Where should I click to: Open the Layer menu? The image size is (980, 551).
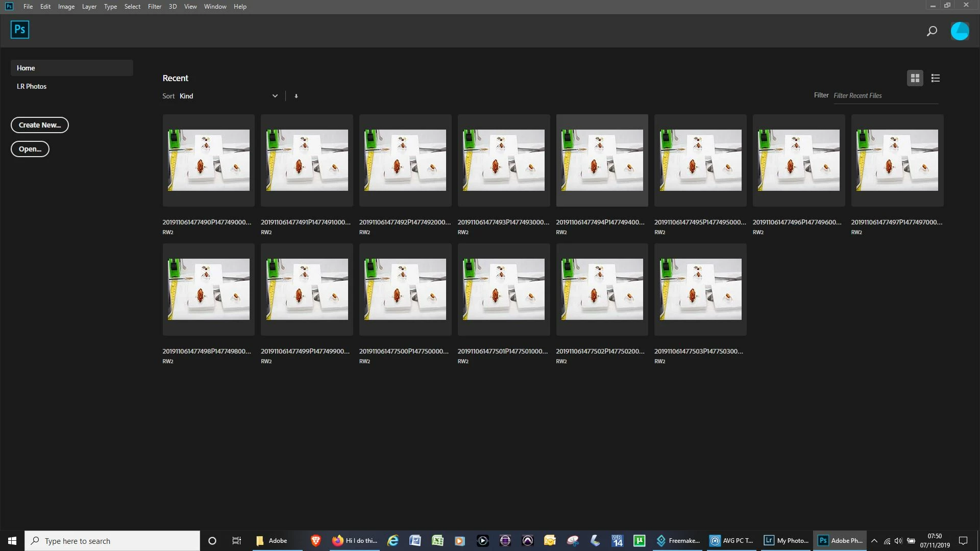tap(89, 7)
